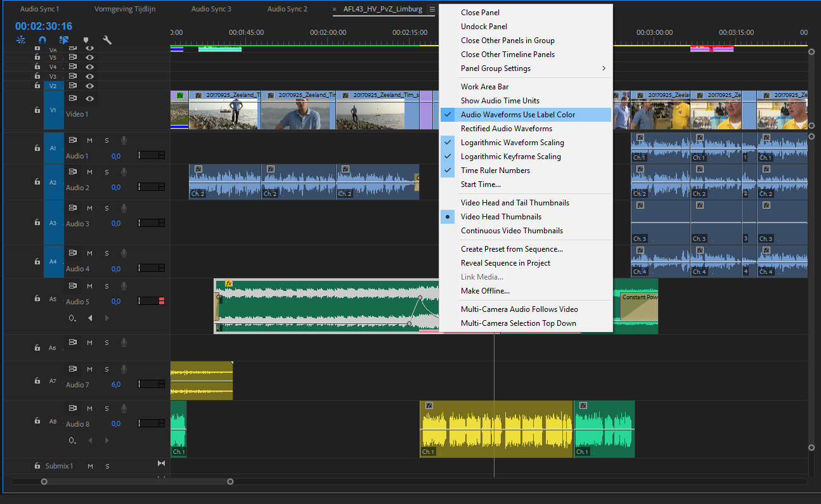The image size is (821, 504).
Task: Mute the Audio 1 track
Action: [x=89, y=140]
